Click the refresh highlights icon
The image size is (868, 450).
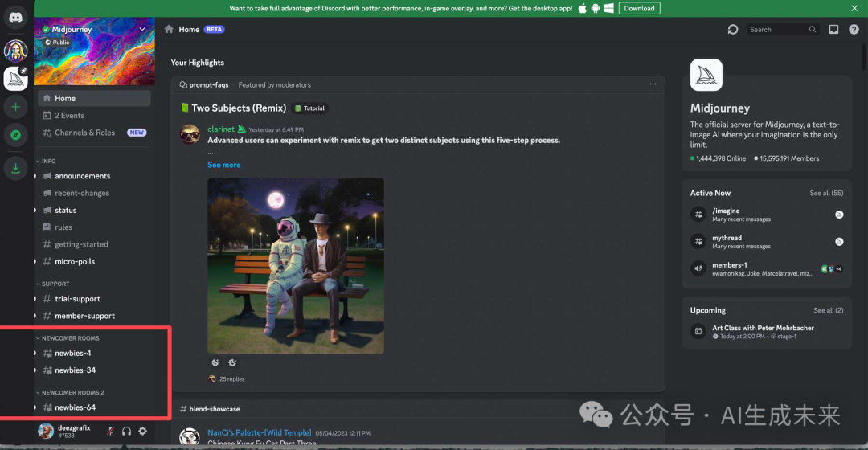(733, 30)
